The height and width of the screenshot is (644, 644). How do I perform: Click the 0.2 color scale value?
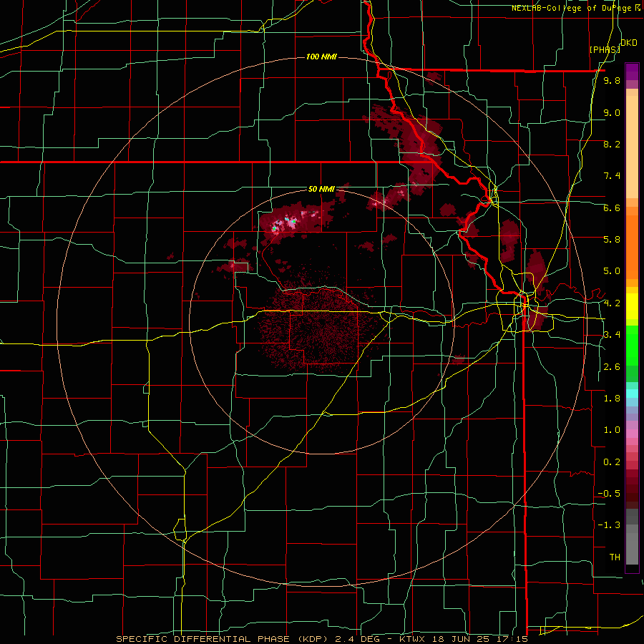click(x=612, y=462)
